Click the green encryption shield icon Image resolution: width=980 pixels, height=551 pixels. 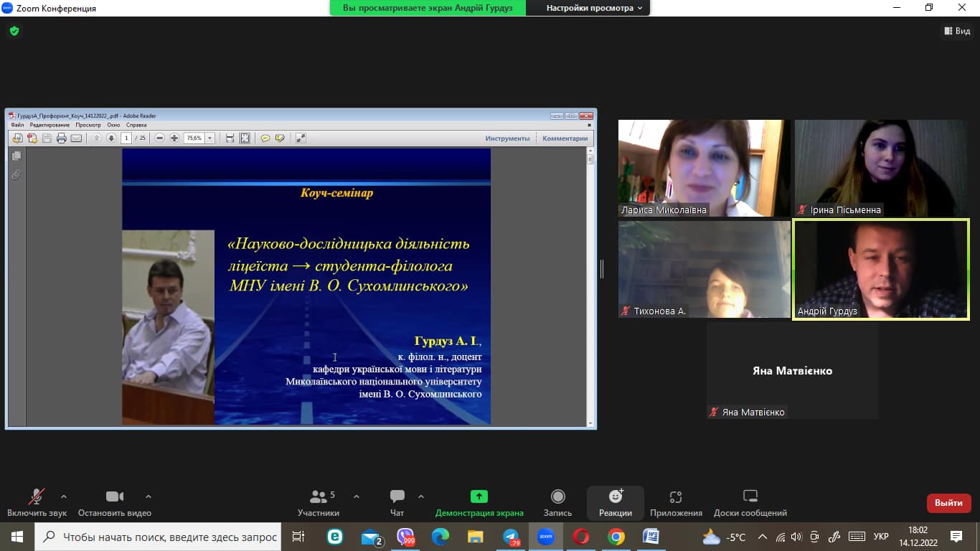14,31
